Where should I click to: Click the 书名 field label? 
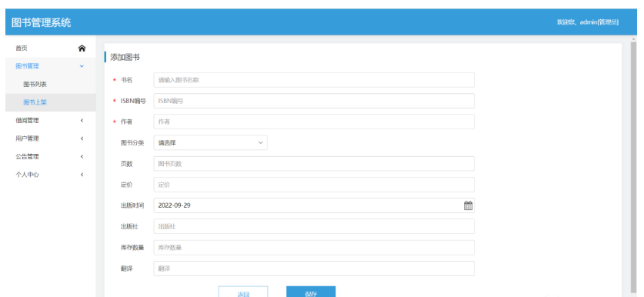126,80
